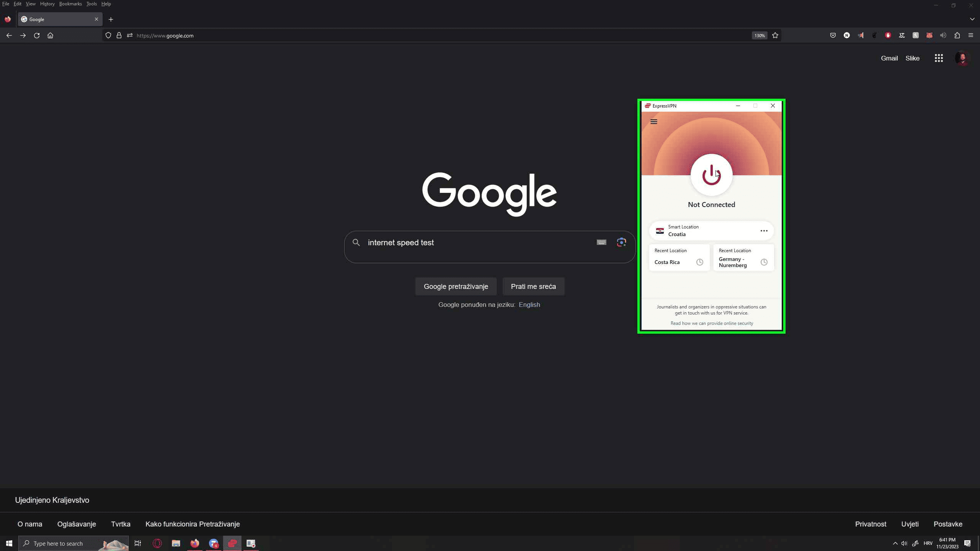Click Read how we can provide online security
This screenshot has height=551, width=980.
point(711,323)
